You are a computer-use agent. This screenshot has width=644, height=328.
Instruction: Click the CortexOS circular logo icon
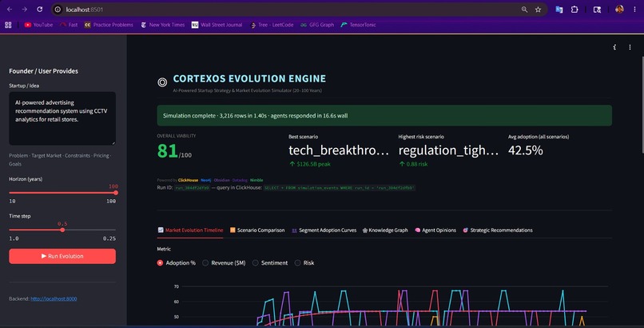tap(162, 82)
